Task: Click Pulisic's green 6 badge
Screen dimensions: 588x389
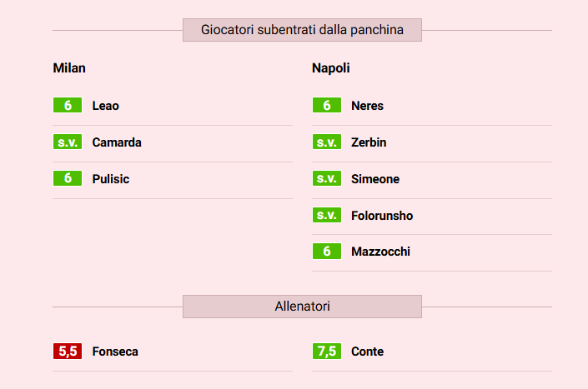Action: point(67,178)
